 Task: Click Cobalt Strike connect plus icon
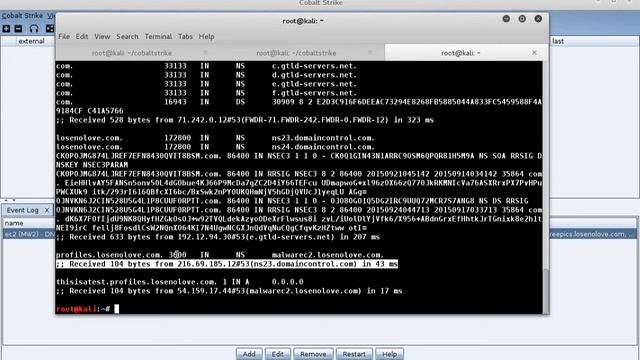[x=6, y=29]
